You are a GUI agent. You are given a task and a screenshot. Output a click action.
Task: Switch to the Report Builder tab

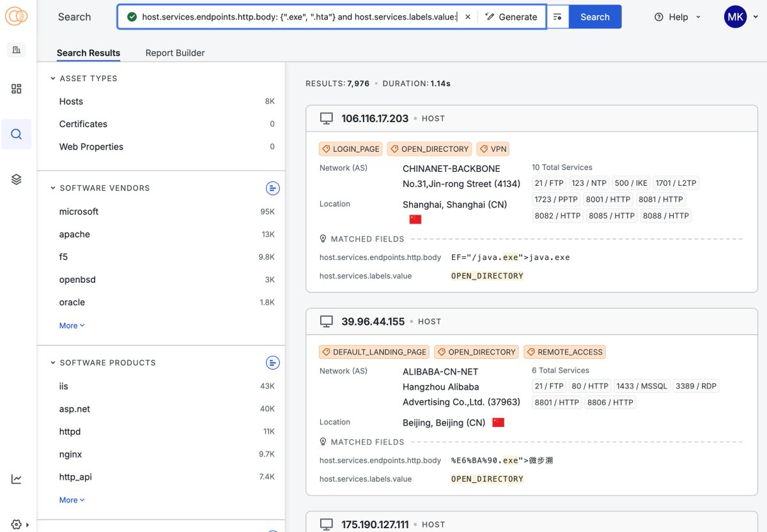[174, 52]
